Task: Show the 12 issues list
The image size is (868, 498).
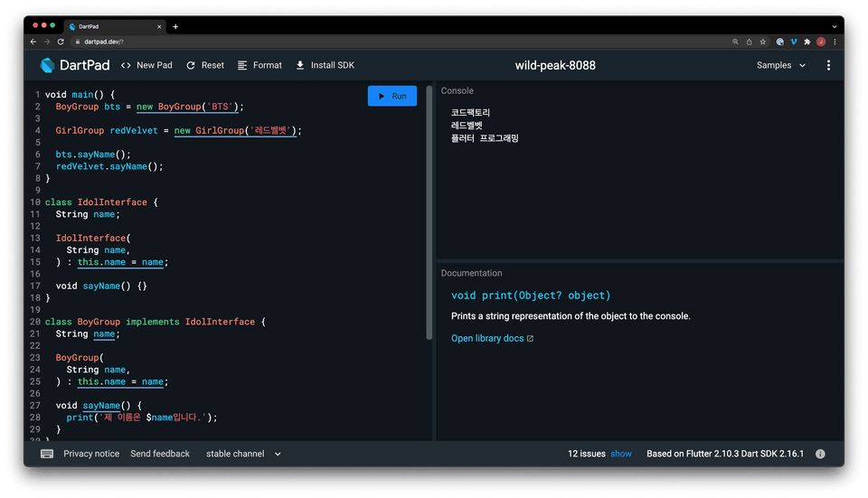Action: [621, 454]
